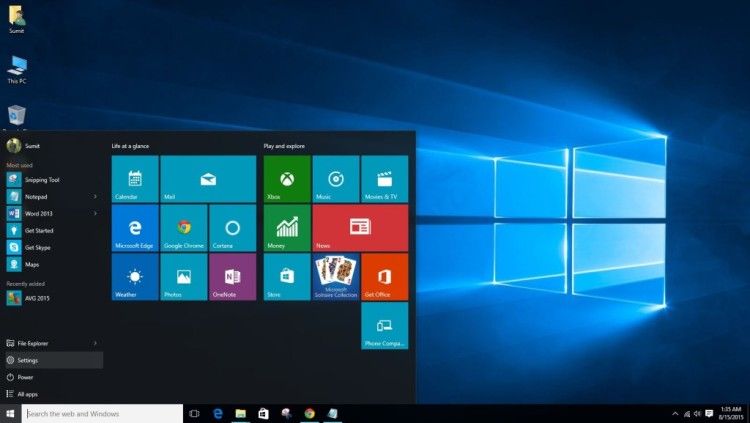This screenshot has width=750, height=423.
Task: Open the Action Center notifications icon
Action: click(709, 414)
